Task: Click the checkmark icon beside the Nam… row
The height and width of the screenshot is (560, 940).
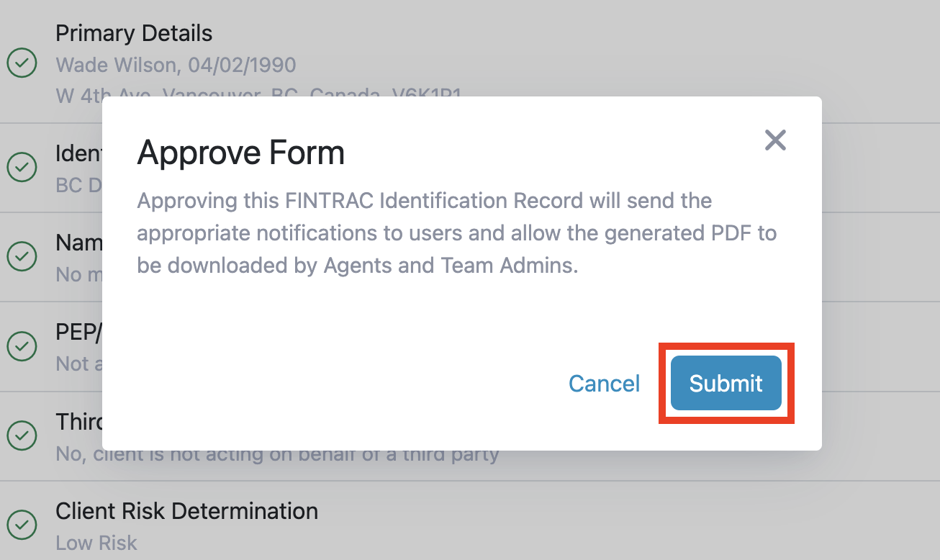Action: pyautogui.click(x=22, y=256)
